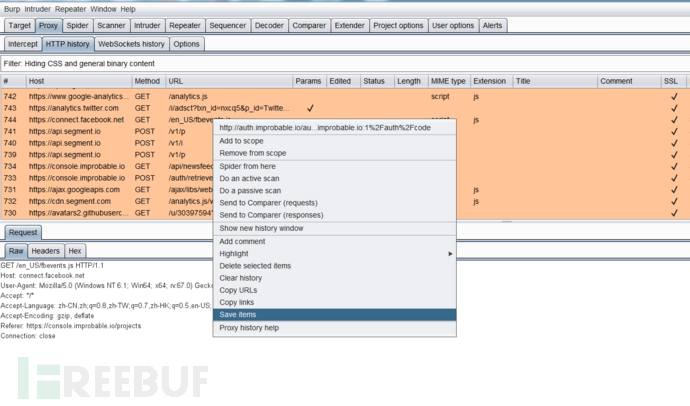Viewport: 690px width, 406px height.
Task: Choose Do a passive scan
Action: coord(334,191)
